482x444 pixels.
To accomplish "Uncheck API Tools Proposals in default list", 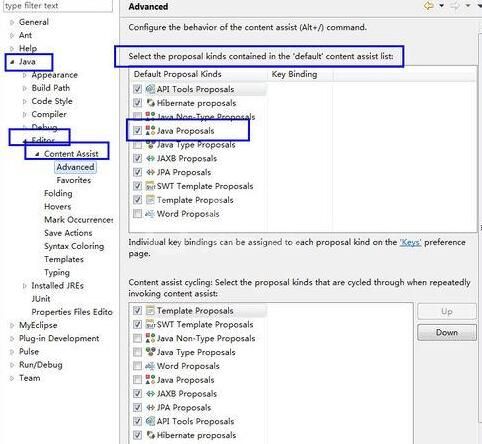I will pos(137,89).
